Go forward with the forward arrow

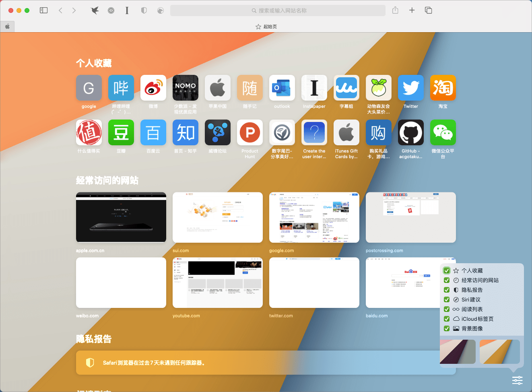point(74,10)
